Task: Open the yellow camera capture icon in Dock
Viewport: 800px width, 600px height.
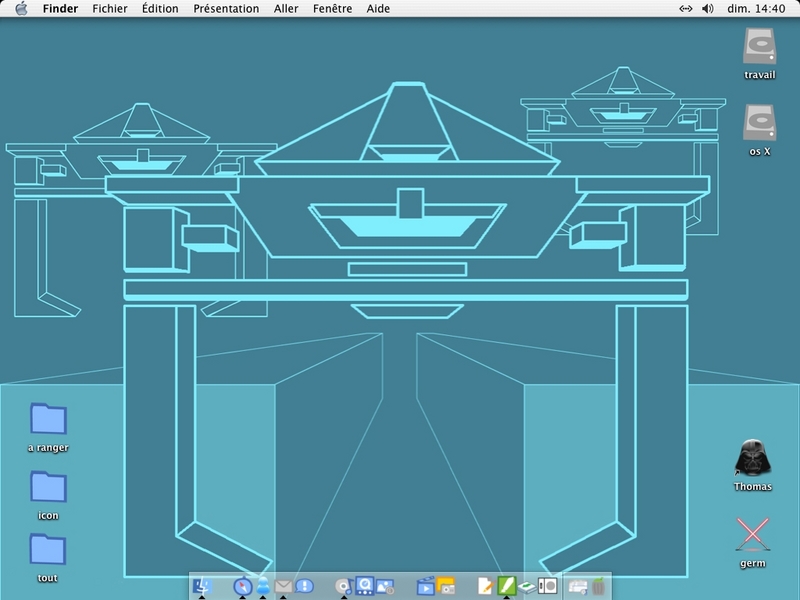Action: tap(446, 586)
